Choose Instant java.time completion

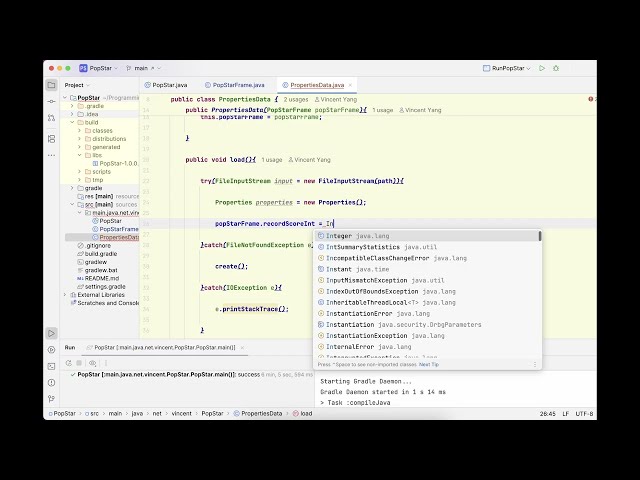pyautogui.click(x=427, y=269)
